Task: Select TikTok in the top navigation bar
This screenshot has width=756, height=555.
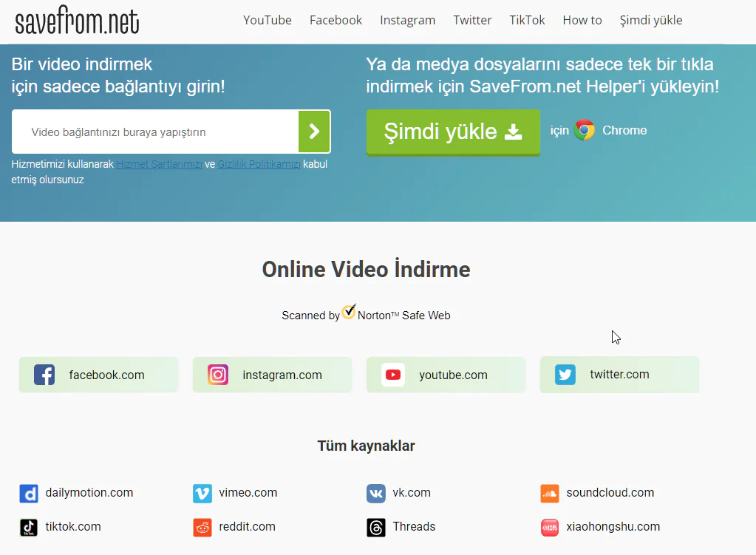Action: pos(526,20)
